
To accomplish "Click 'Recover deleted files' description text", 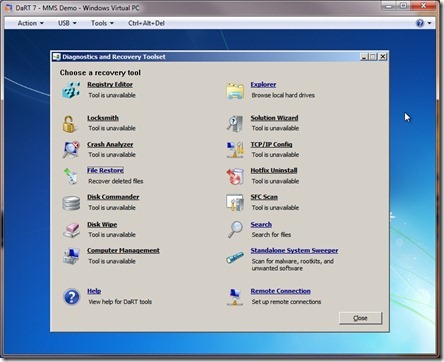I will pos(116,181).
